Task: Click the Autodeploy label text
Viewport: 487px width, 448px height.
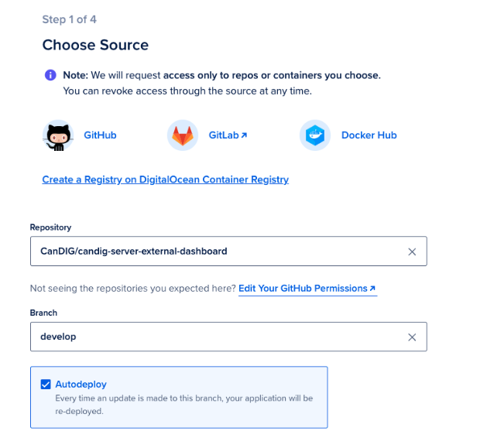Action: [x=81, y=385]
